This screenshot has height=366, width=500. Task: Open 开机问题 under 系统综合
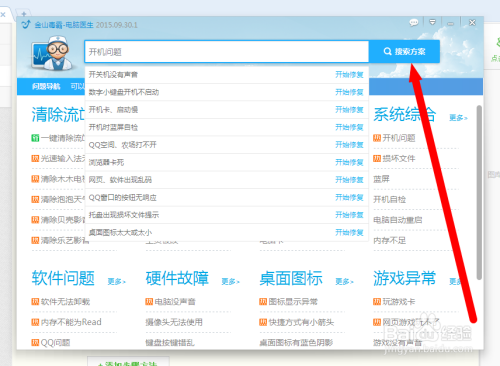(399, 138)
